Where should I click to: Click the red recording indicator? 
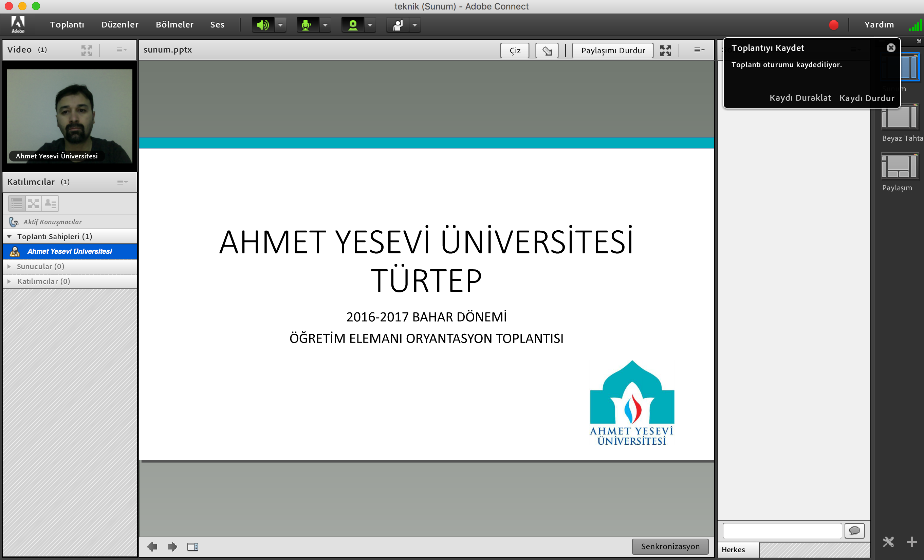(x=833, y=25)
